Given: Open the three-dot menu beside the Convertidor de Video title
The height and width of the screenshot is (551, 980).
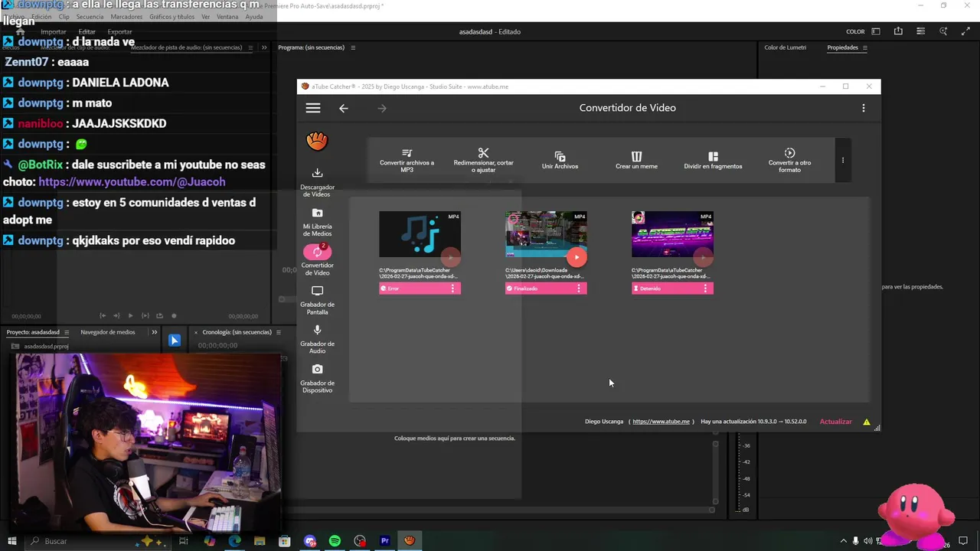Looking at the screenshot, I should pos(863,108).
